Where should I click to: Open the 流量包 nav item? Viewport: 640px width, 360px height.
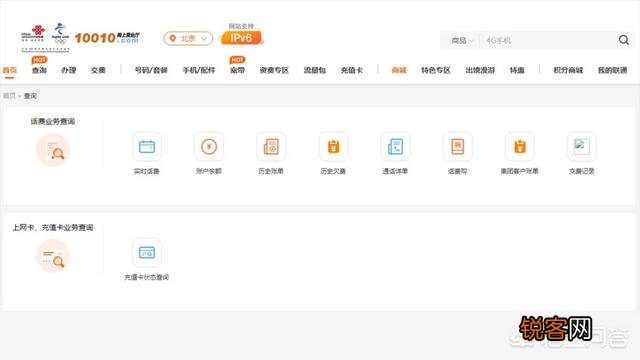(x=315, y=70)
